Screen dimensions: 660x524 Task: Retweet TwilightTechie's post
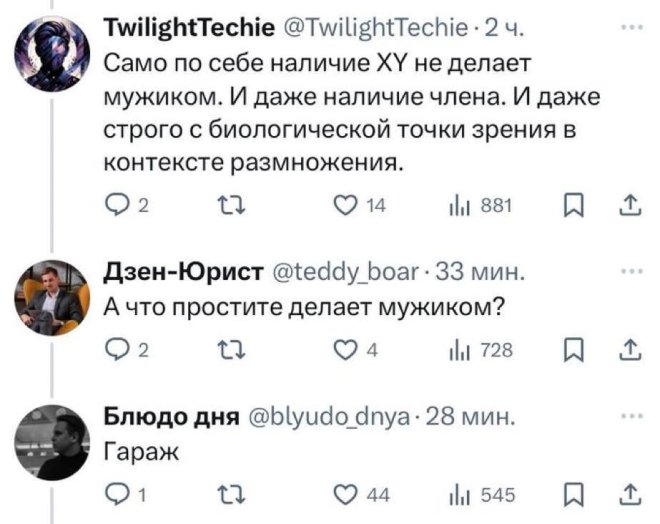tap(224, 205)
